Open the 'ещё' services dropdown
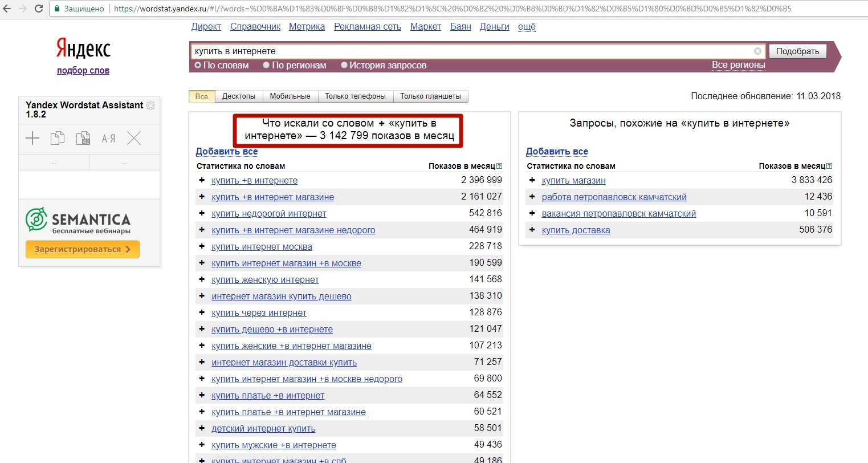868x463 pixels. (x=527, y=27)
